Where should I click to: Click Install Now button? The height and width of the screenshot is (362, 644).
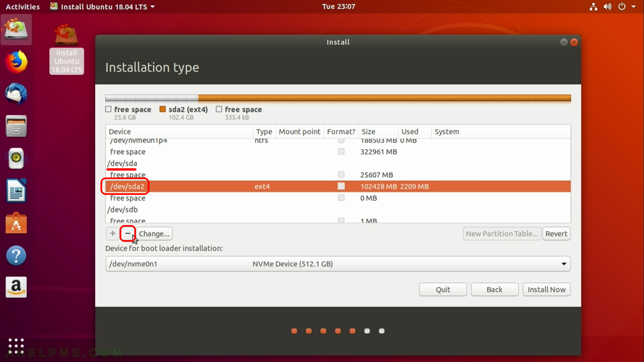(x=546, y=289)
